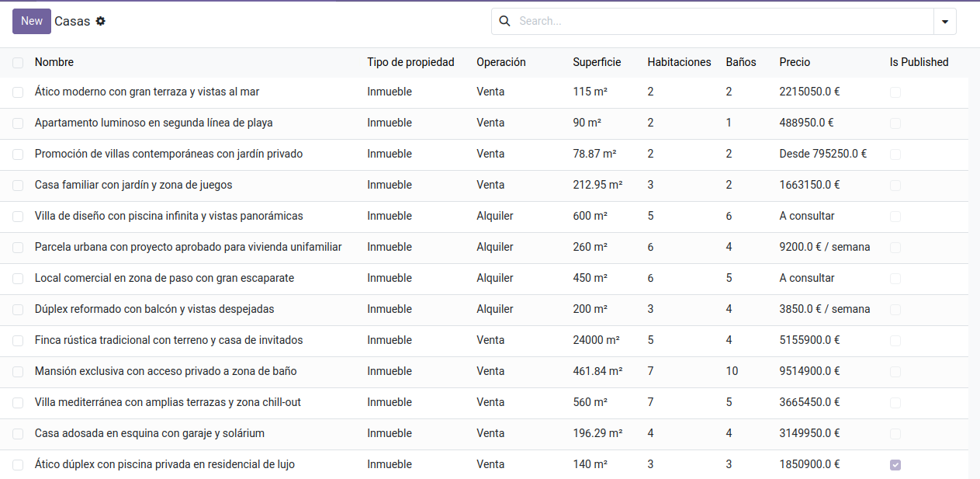Viewport: 980px width, 479px height.
Task: Type in the Search field
Action: (x=722, y=21)
